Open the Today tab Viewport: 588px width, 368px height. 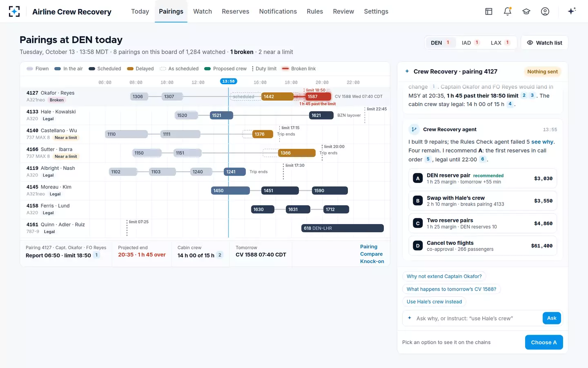click(140, 11)
